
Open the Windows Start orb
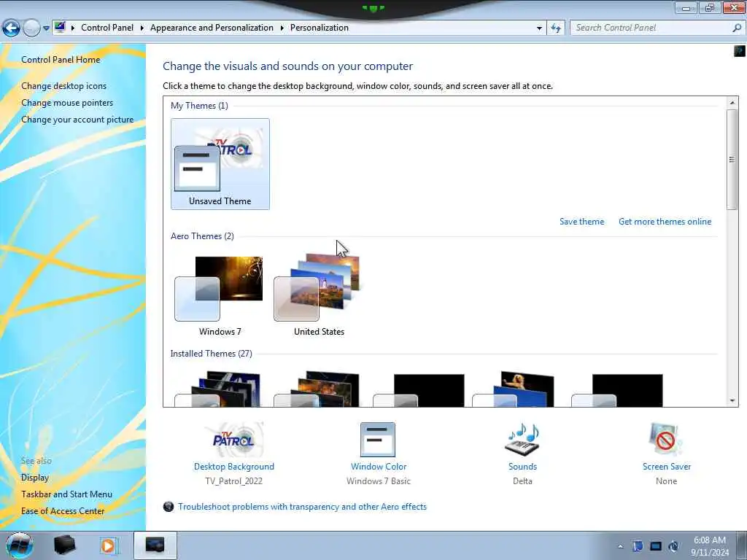[x=20, y=545]
